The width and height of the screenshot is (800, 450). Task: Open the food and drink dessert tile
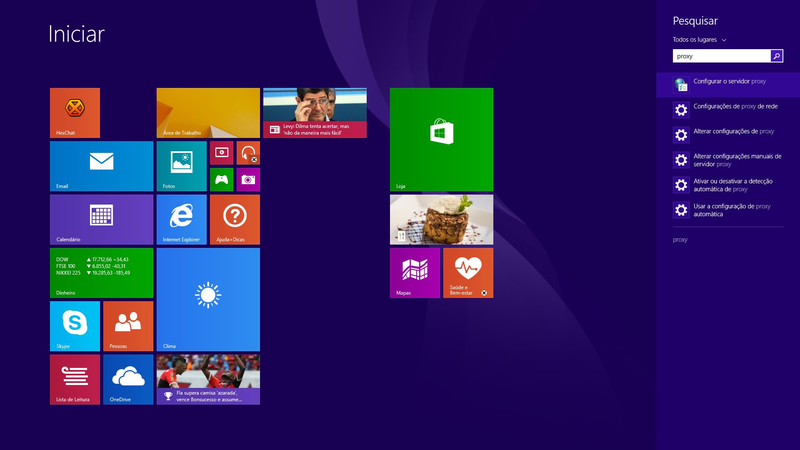pyautogui.click(x=441, y=219)
